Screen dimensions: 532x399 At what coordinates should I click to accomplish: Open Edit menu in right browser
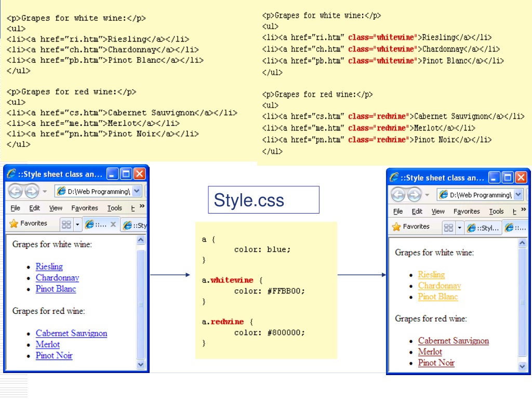(417, 211)
